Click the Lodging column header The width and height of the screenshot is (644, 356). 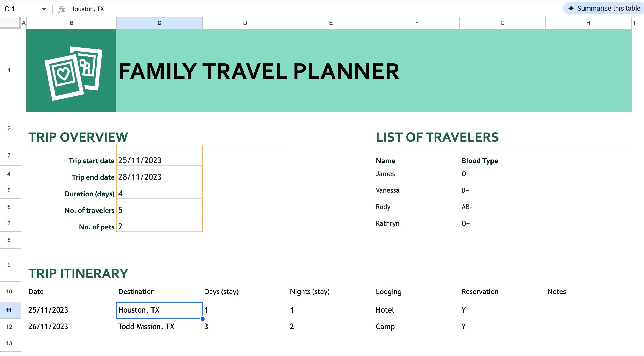coord(388,292)
